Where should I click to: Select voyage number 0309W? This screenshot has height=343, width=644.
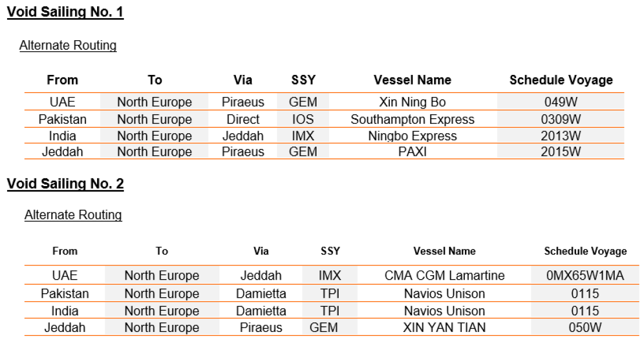point(561,119)
